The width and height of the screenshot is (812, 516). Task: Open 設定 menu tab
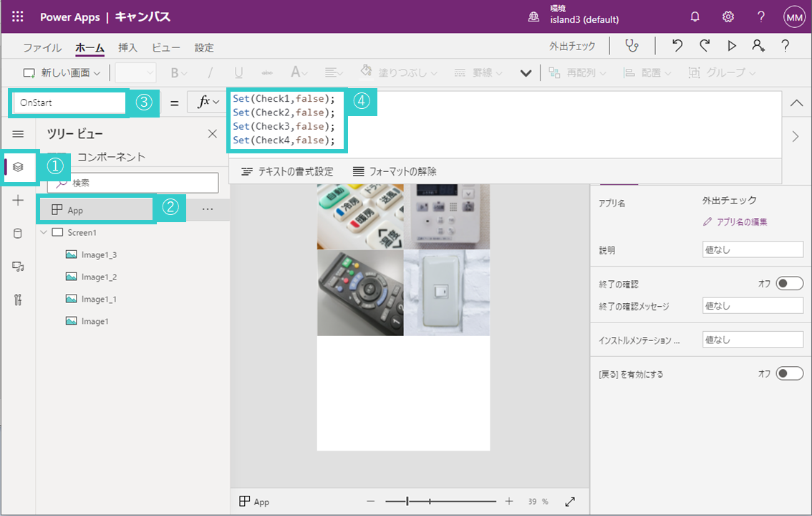tap(204, 48)
